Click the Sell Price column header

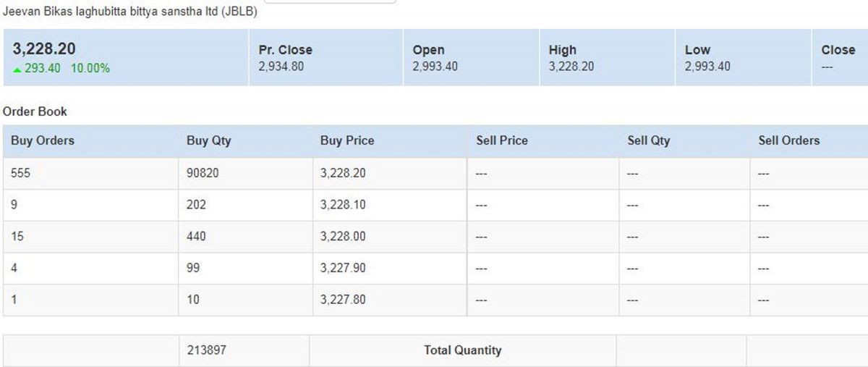tap(502, 140)
